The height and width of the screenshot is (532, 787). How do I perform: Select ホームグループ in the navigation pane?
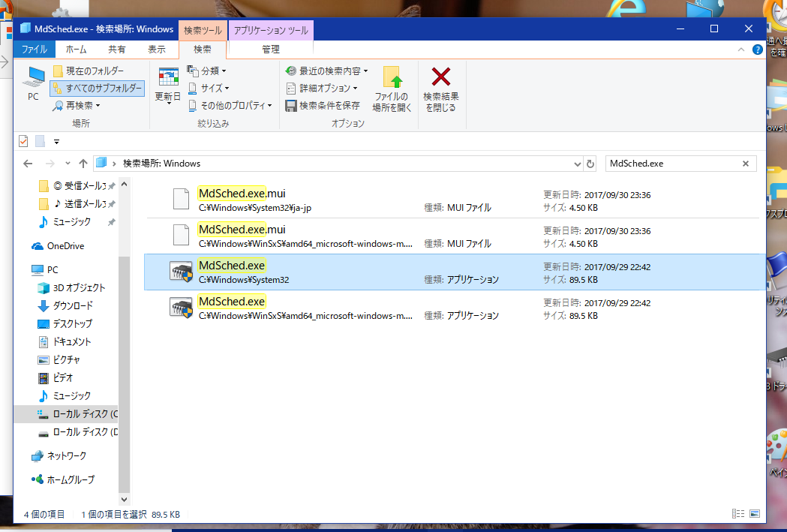[63, 479]
